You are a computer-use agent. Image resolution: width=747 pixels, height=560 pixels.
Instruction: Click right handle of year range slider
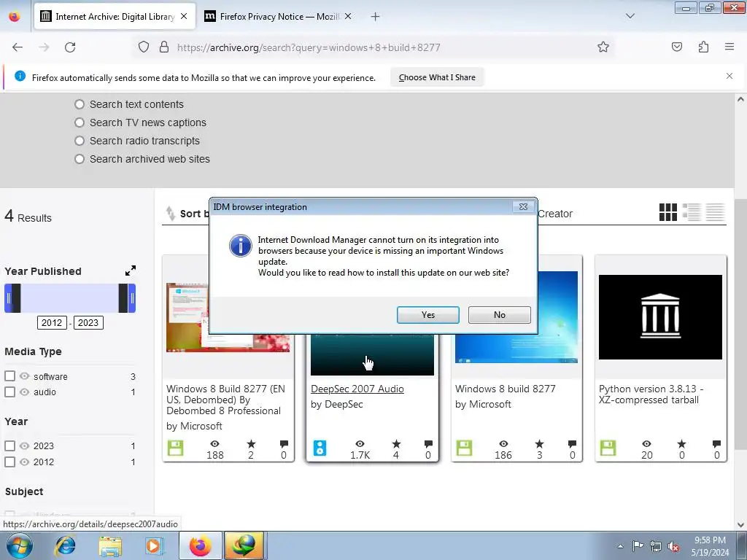(132, 298)
